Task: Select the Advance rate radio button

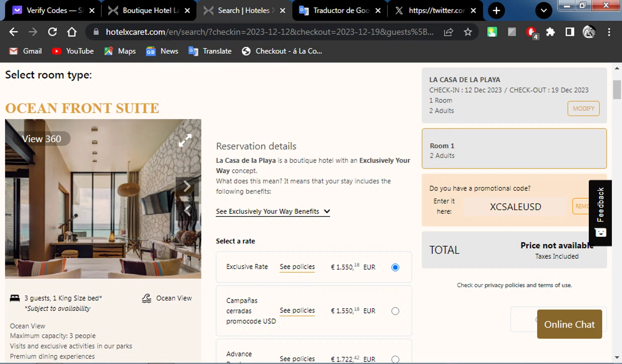Action: click(395, 359)
